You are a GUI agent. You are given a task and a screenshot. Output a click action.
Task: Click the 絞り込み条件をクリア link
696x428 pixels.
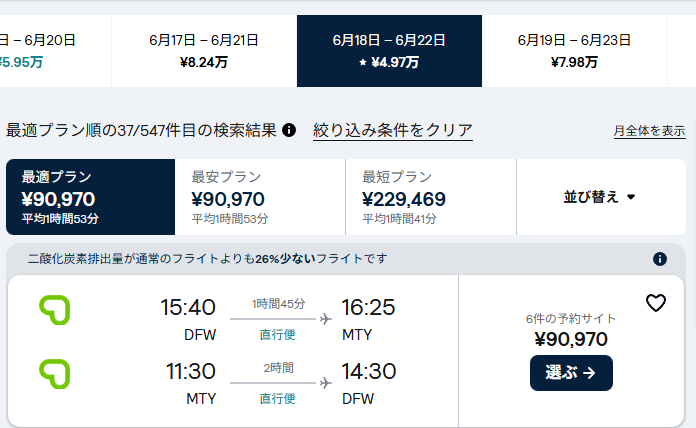point(393,130)
